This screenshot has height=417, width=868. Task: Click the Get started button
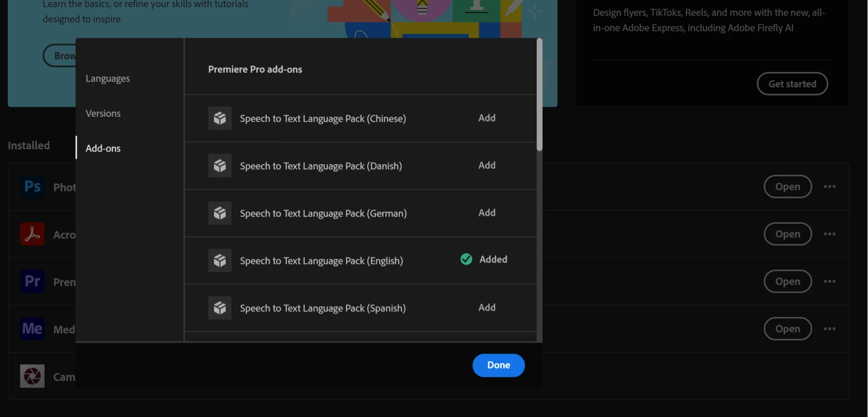coord(792,84)
